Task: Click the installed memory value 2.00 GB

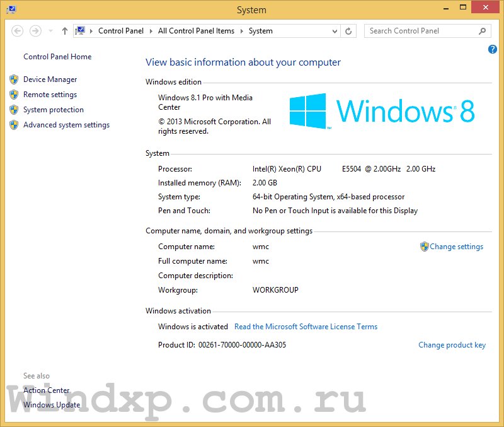Action: [x=265, y=183]
